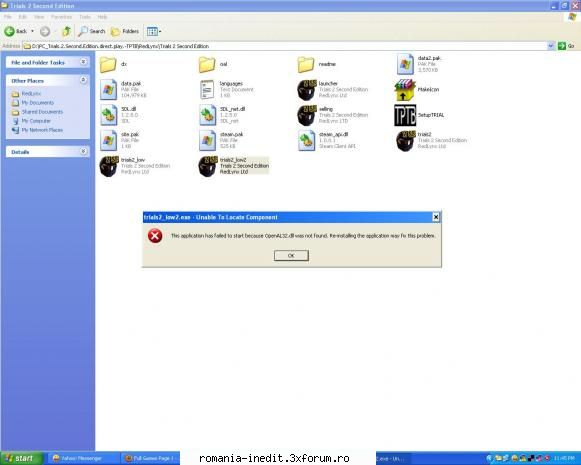Collapse the Other Places panel
This screenshot has height=465, width=581.
pos(83,80)
